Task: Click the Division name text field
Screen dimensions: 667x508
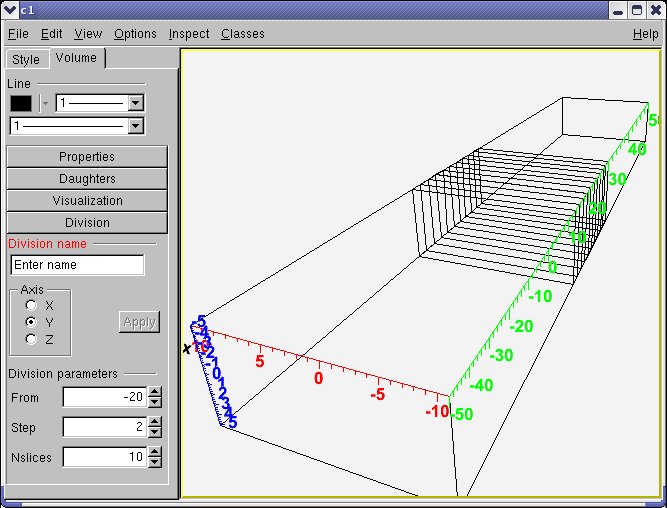Action: point(77,265)
